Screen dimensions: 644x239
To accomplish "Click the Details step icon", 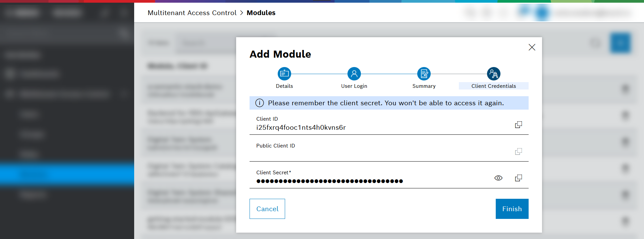I will coord(284,74).
